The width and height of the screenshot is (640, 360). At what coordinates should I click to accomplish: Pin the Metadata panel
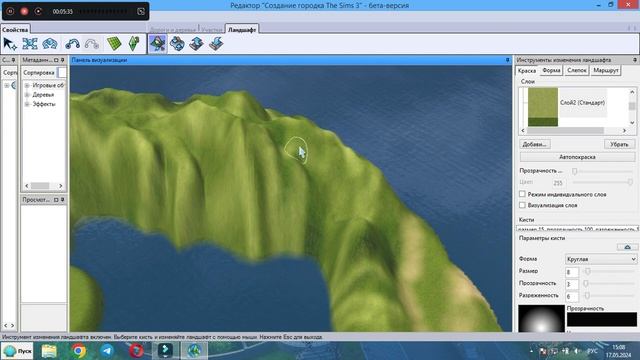coord(62,60)
